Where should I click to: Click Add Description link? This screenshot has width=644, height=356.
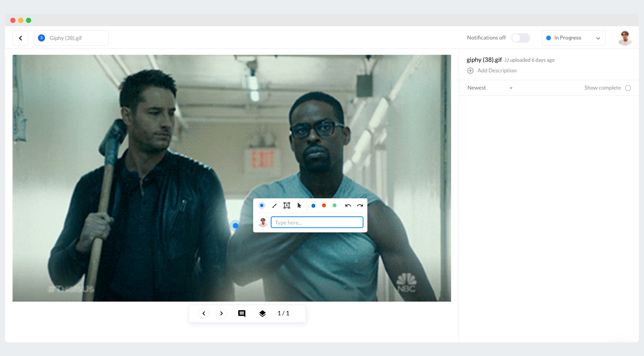coord(496,71)
